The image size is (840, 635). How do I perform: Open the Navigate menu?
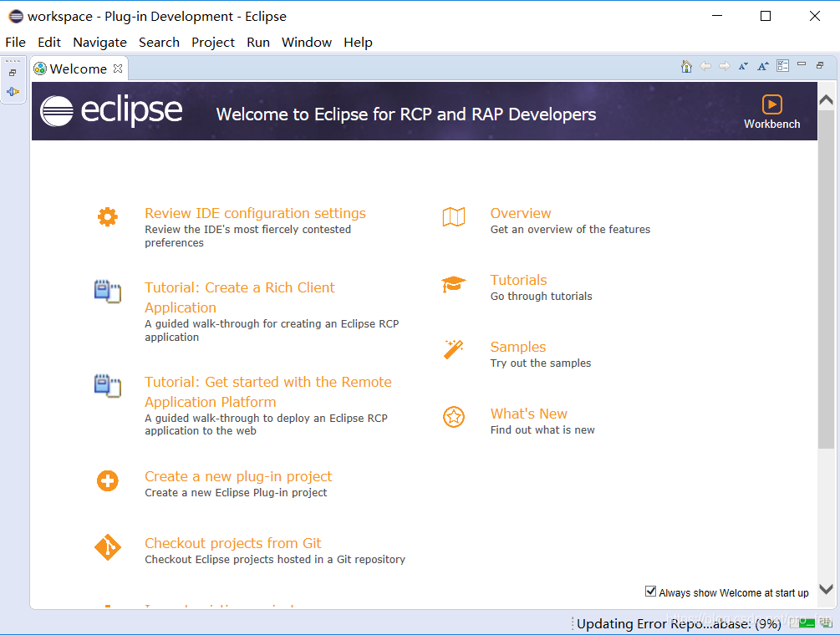[99, 42]
